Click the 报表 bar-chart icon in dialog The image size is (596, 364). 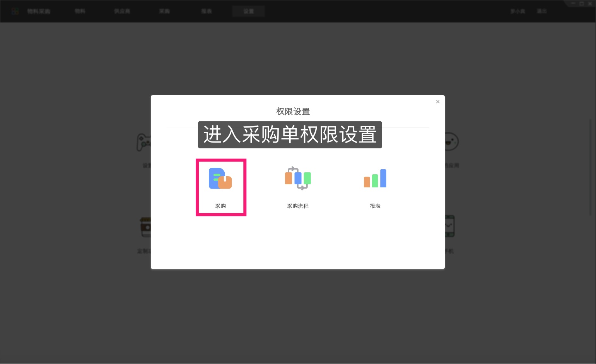coord(375,179)
